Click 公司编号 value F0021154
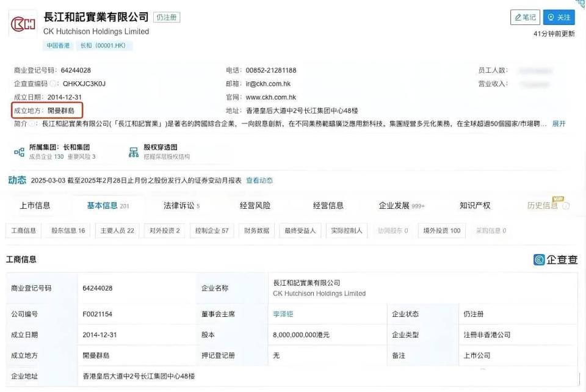 click(x=97, y=314)
